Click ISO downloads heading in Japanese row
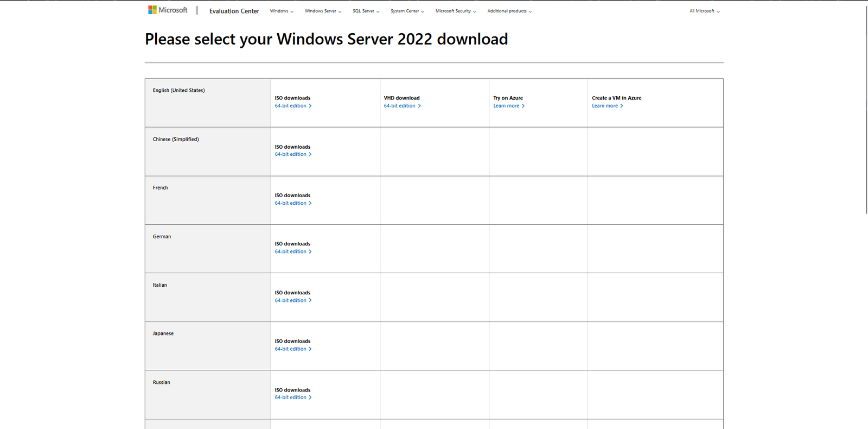The height and width of the screenshot is (429, 868). pos(292,341)
